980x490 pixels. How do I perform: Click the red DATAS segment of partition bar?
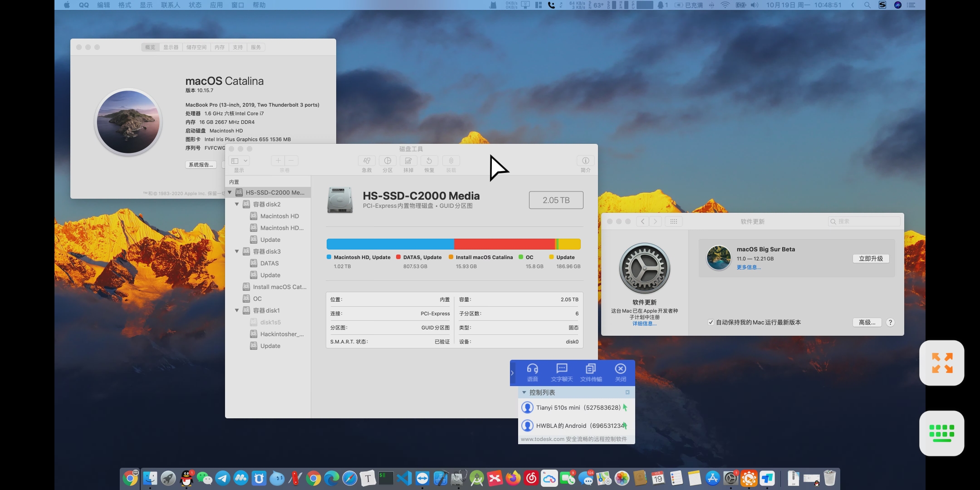[x=504, y=244]
